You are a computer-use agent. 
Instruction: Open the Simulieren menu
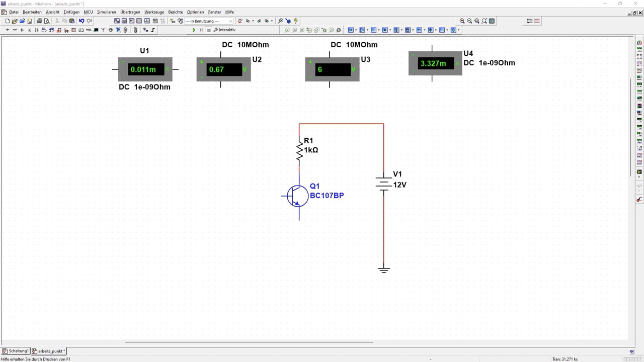tap(106, 12)
